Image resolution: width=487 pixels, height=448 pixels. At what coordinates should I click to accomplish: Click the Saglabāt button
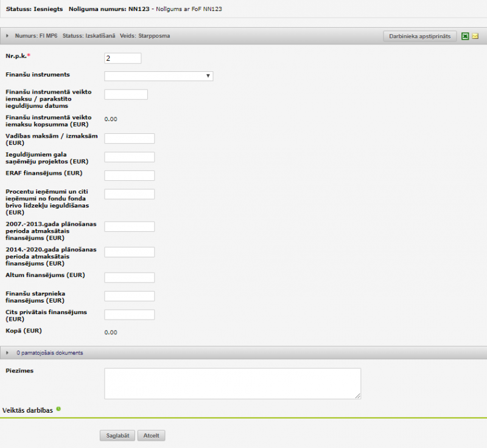click(117, 435)
